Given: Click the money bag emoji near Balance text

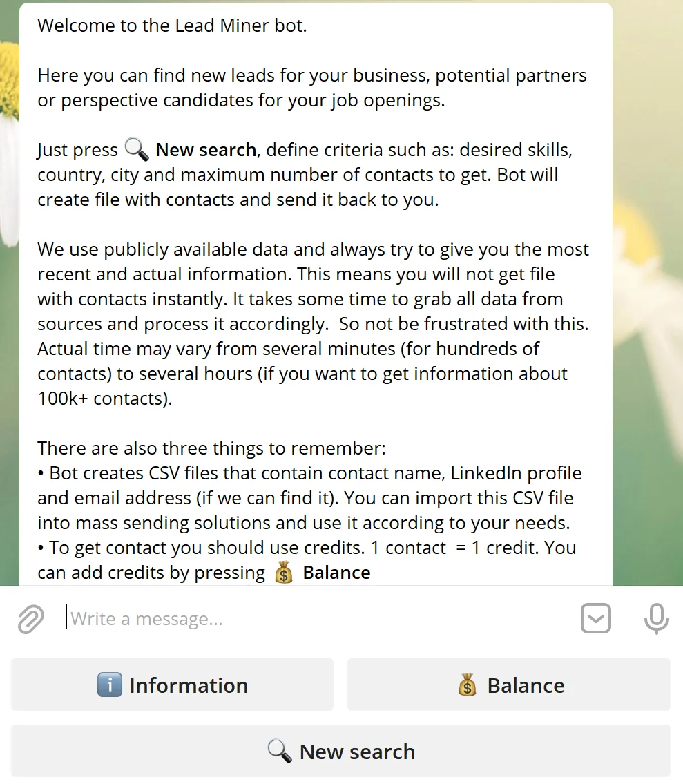Looking at the screenshot, I should tap(283, 572).
